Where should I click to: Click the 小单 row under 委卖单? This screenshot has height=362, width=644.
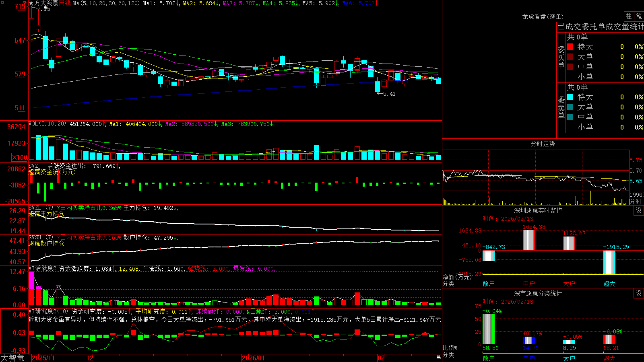click(x=605, y=127)
